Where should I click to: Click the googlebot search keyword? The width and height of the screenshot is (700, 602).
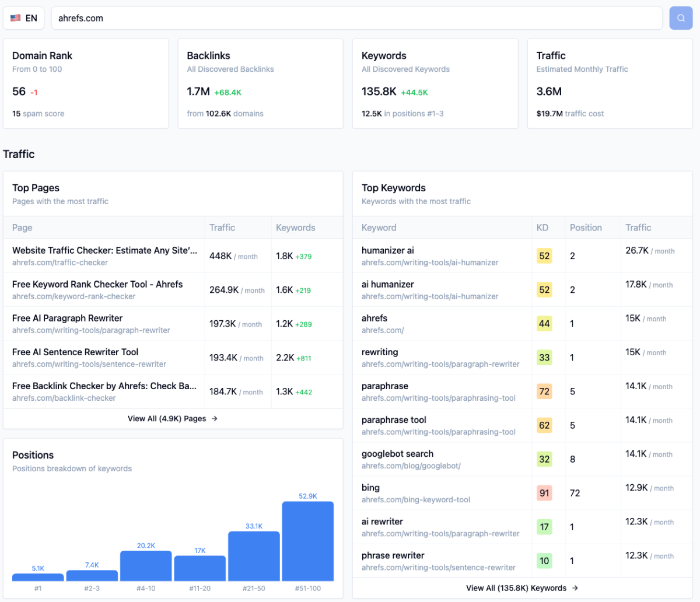397,454
